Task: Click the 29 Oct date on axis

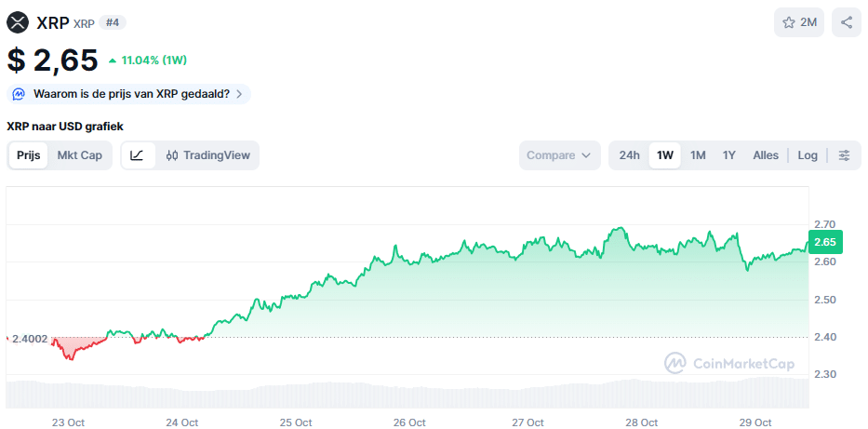Action: coord(755,422)
